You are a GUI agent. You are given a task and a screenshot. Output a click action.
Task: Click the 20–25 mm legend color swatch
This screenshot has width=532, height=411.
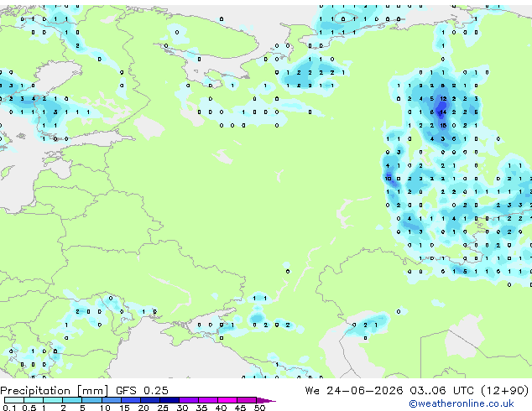[150, 400]
